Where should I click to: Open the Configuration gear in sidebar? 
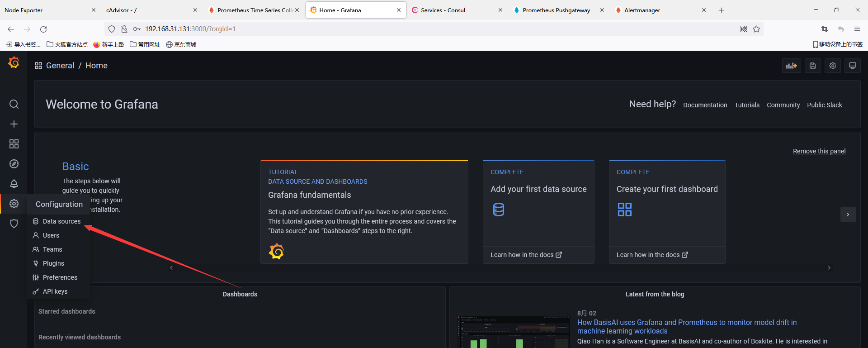tap(14, 204)
